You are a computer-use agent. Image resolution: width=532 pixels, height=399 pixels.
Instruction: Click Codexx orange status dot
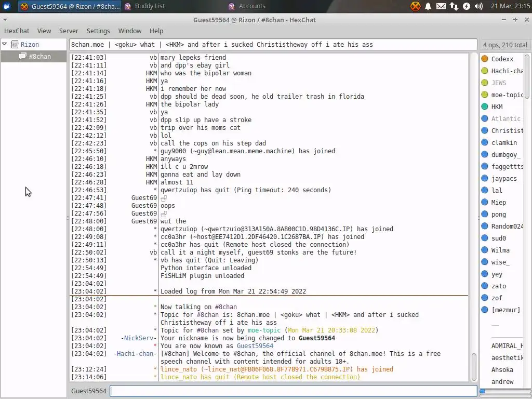pyautogui.click(x=485, y=59)
